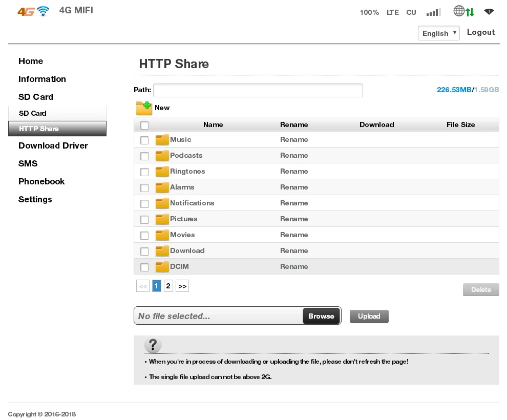Click the next page >> button
The height and width of the screenshot is (420, 507).
pyautogui.click(x=182, y=286)
